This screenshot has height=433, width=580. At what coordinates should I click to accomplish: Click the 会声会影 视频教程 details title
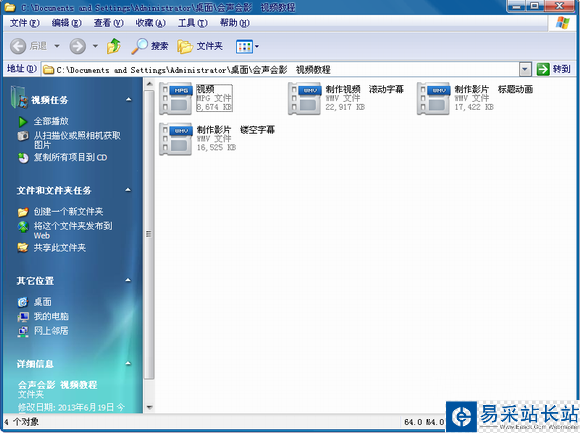click(58, 385)
